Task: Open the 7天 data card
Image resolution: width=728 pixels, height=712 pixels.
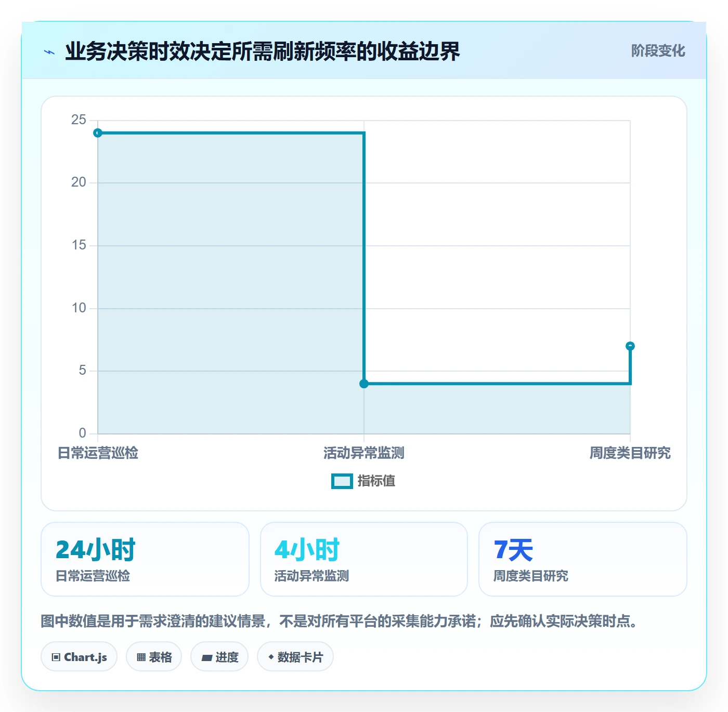Action: point(583,559)
